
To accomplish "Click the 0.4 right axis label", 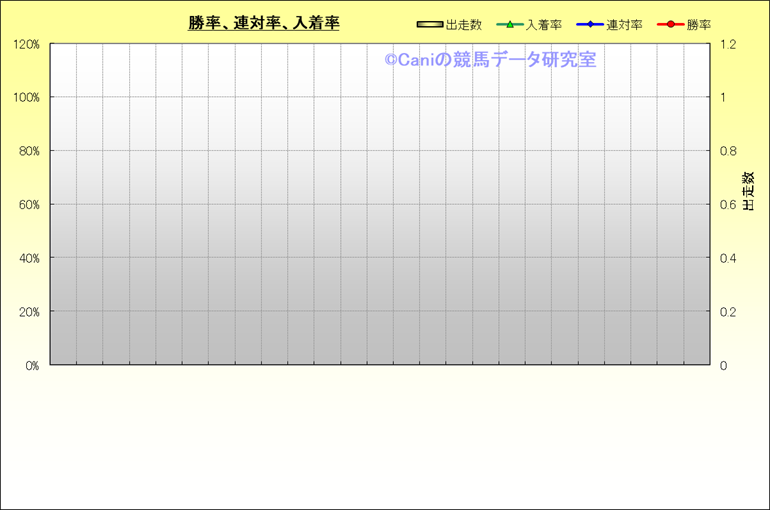I will 728,259.
